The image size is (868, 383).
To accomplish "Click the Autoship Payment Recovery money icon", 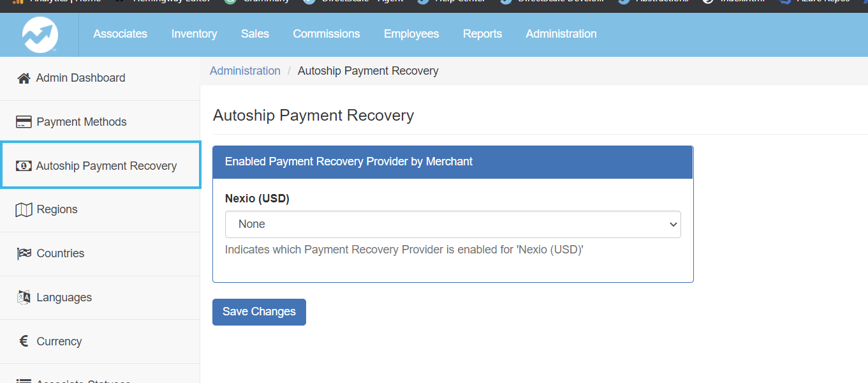I will point(24,166).
